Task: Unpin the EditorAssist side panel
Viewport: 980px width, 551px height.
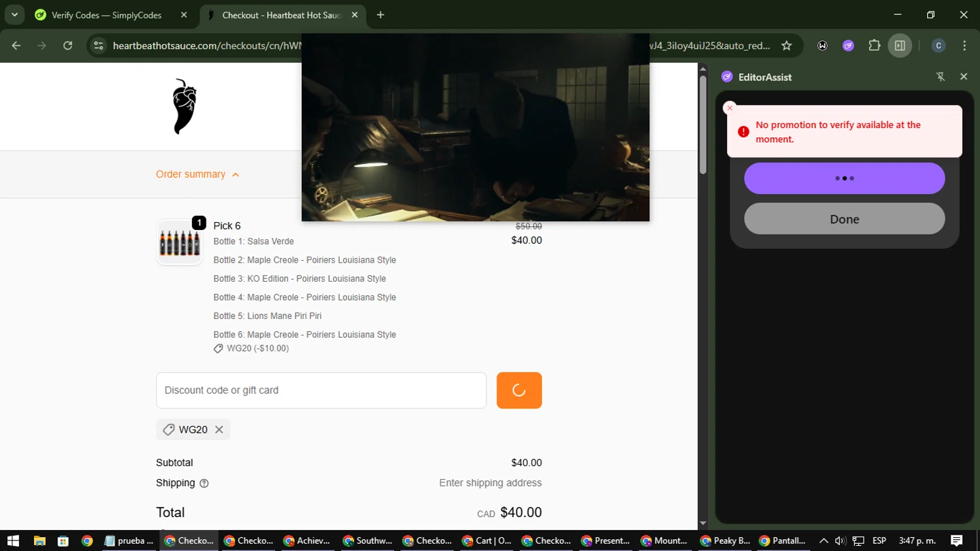Action: pos(940,77)
